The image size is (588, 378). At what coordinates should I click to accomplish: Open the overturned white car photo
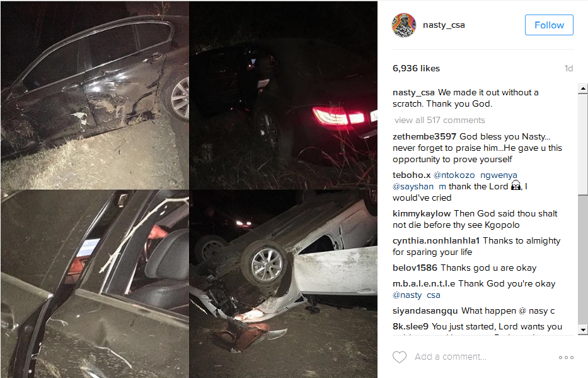click(284, 284)
